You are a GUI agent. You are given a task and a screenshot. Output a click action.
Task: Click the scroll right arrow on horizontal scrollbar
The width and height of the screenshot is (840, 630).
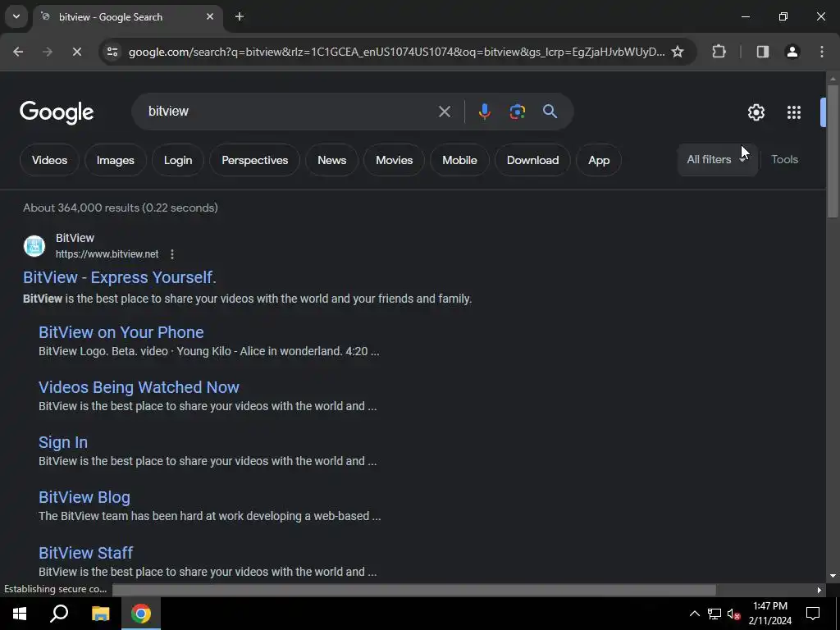(x=819, y=590)
